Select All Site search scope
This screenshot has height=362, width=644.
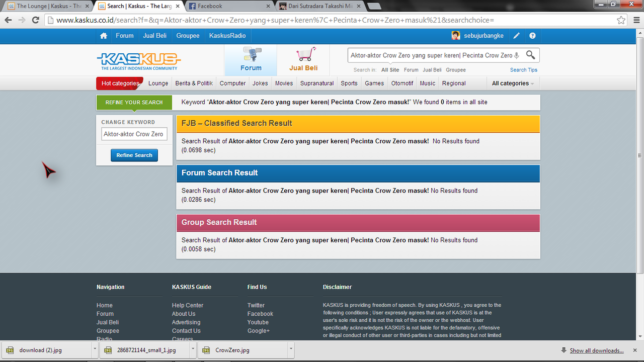click(x=390, y=70)
